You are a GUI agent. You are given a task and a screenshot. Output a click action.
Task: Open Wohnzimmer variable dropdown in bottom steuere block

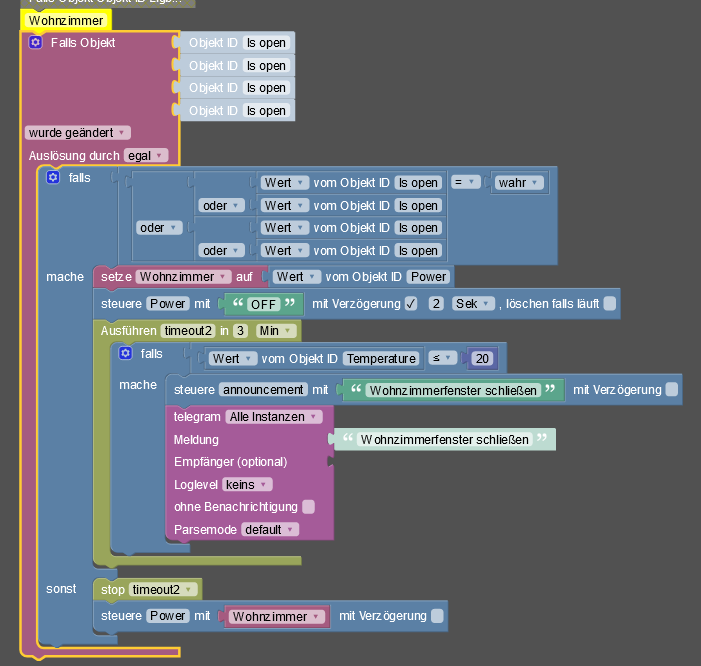pos(276,617)
